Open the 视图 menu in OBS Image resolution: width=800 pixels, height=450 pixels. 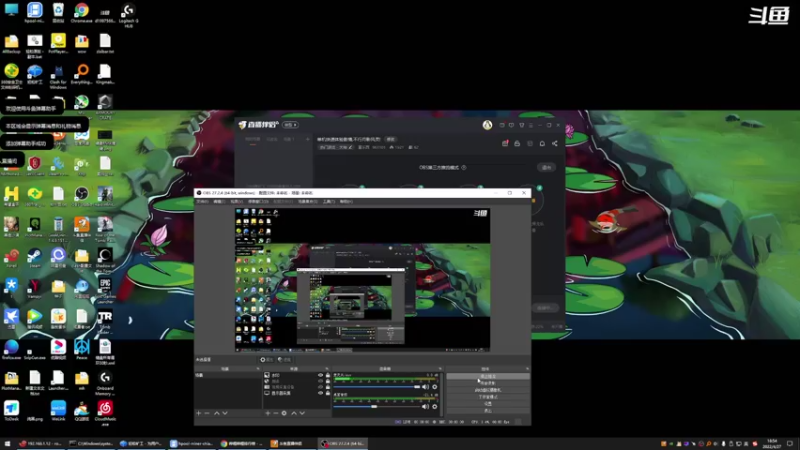(x=236, y=202)
